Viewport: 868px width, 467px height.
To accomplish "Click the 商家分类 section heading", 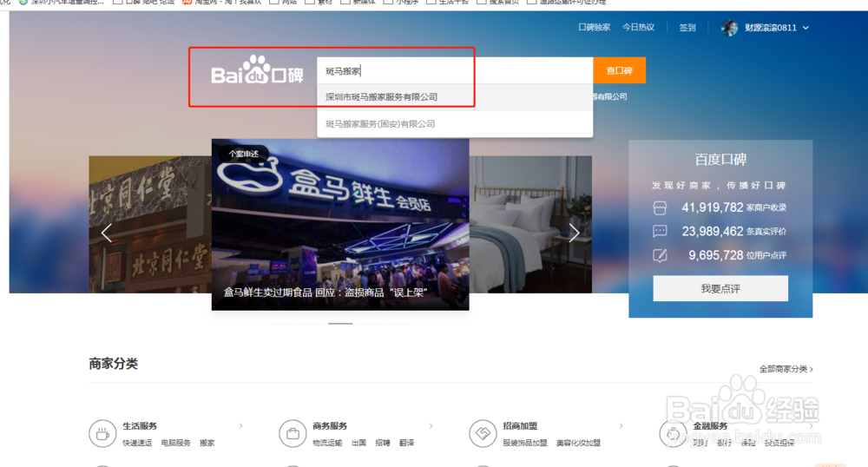I will coord(114,364).
